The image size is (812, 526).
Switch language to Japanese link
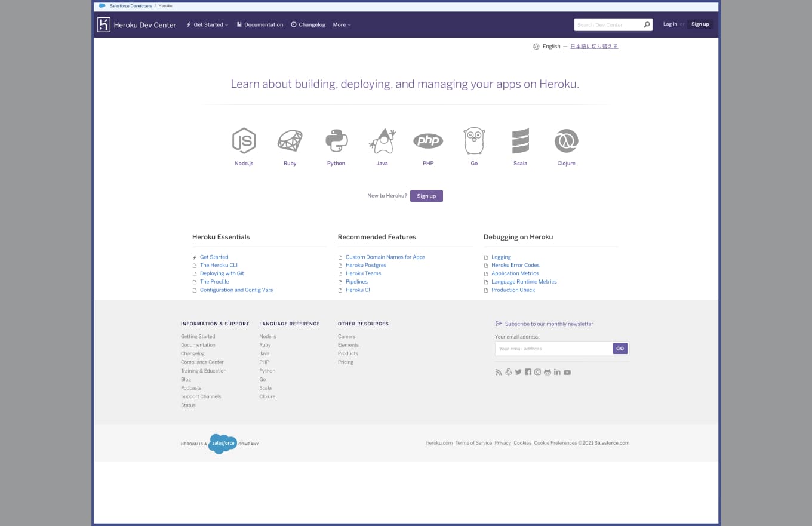(594, 46)
